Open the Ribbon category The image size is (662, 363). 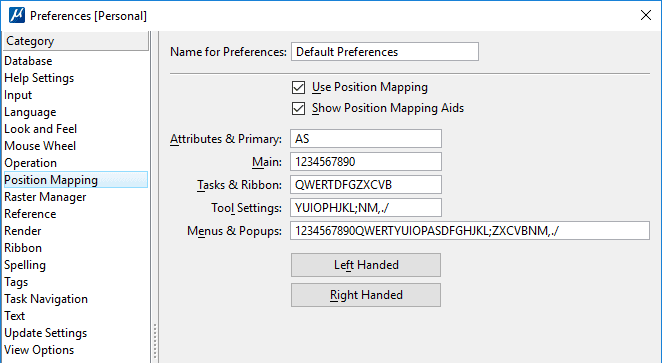click(23, 248)
